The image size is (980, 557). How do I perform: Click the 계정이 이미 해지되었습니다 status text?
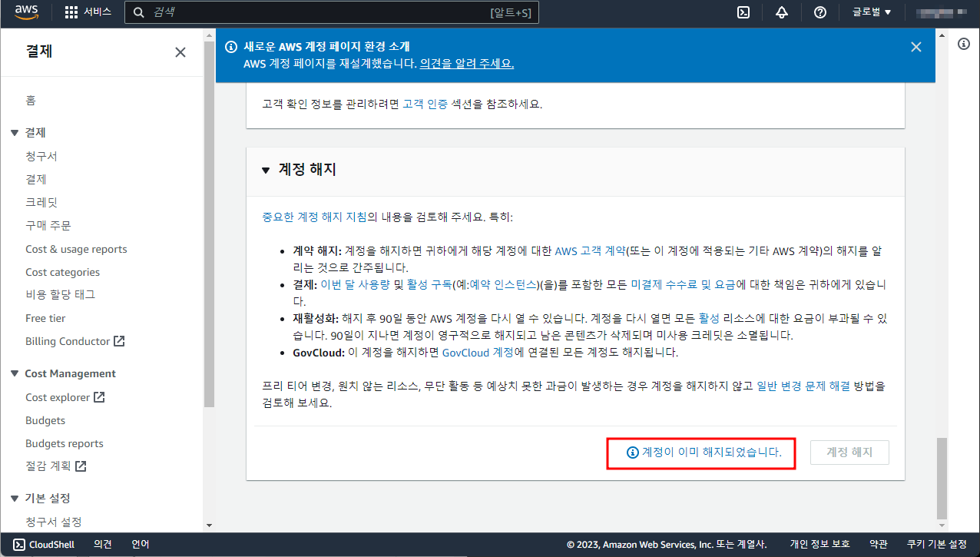click(x=711, y=453)
